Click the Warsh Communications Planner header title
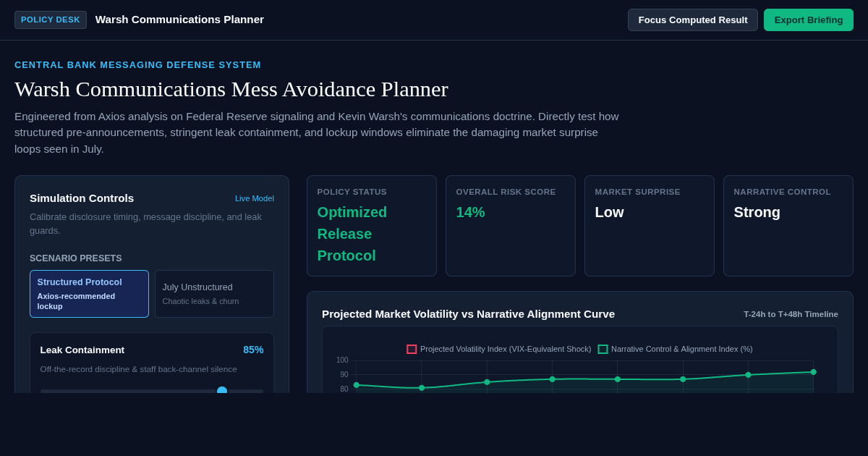 tap(179, 20)
